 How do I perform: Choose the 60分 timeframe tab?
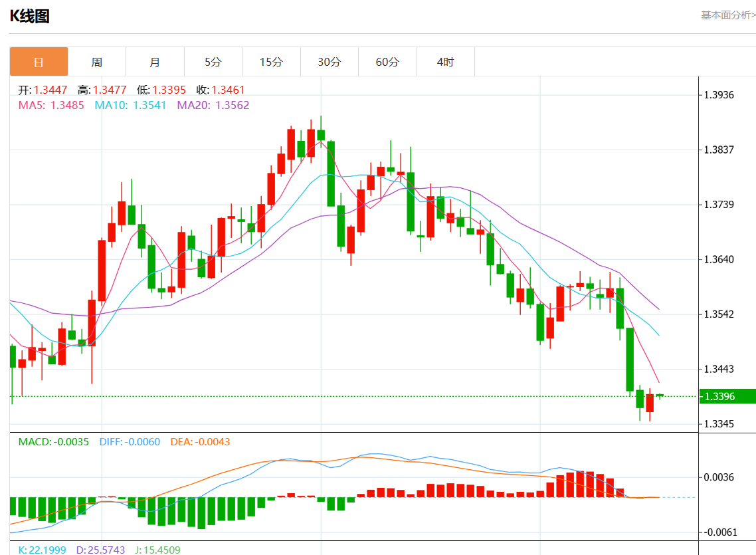(387, 62)
